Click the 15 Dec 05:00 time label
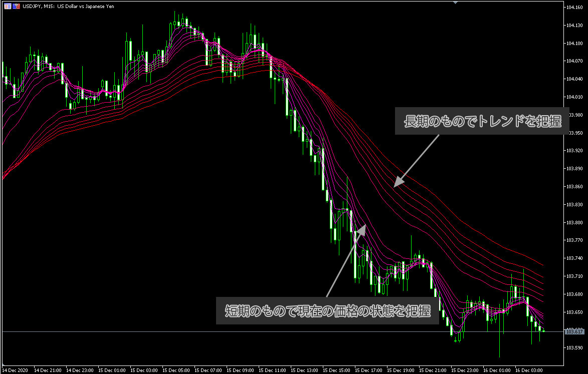The image size is (588, 374). coord(175,370)
